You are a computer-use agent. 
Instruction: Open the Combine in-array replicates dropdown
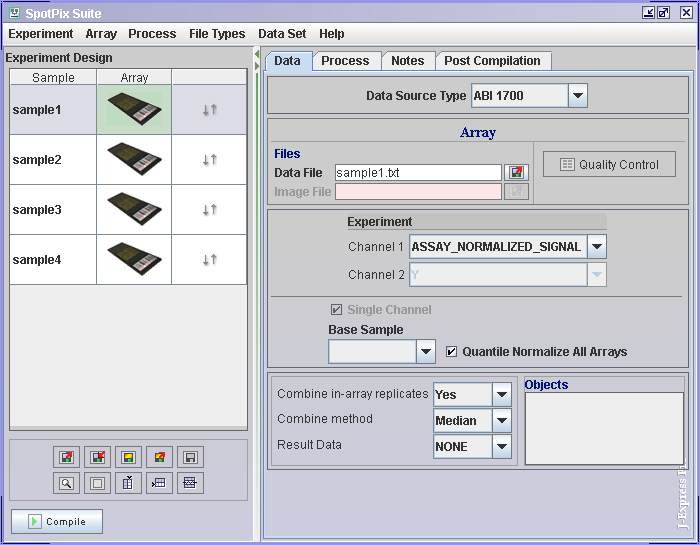502,395
